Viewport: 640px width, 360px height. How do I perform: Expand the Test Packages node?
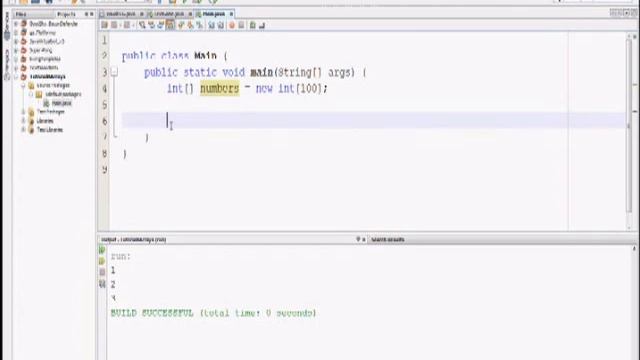[x=23, y=112]
